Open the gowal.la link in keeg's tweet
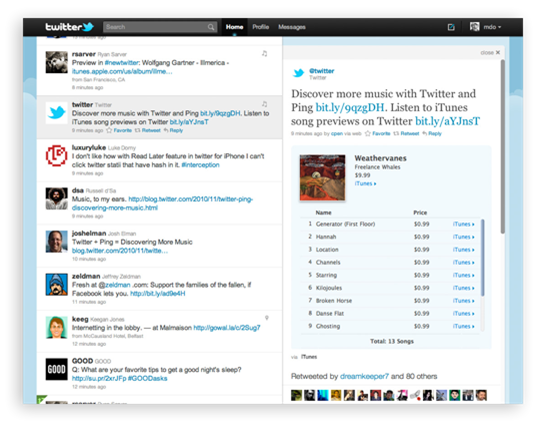 227,328
